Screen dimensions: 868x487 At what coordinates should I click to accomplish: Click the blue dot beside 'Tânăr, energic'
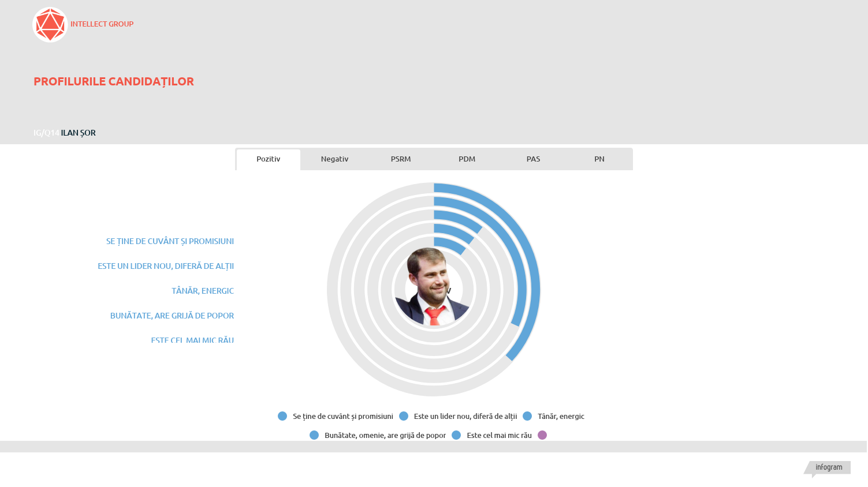click(x=527, y=416)
